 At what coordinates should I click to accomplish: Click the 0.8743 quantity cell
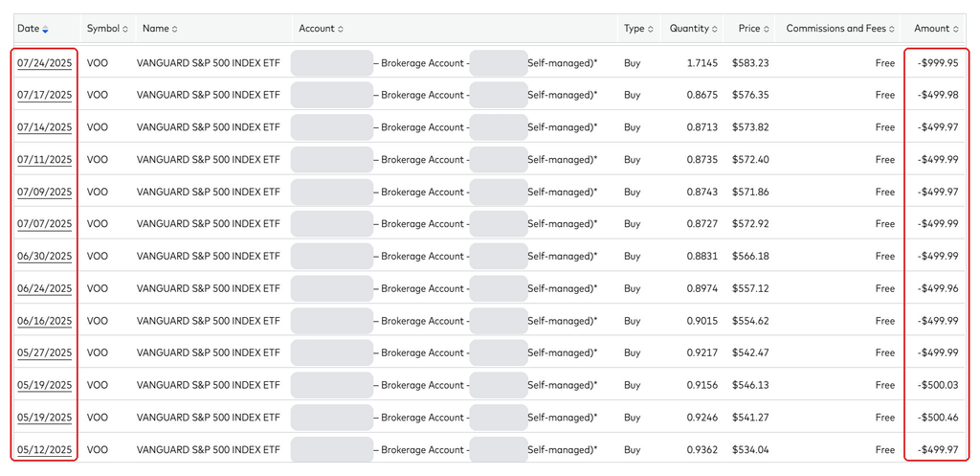[x=702, y=192]
